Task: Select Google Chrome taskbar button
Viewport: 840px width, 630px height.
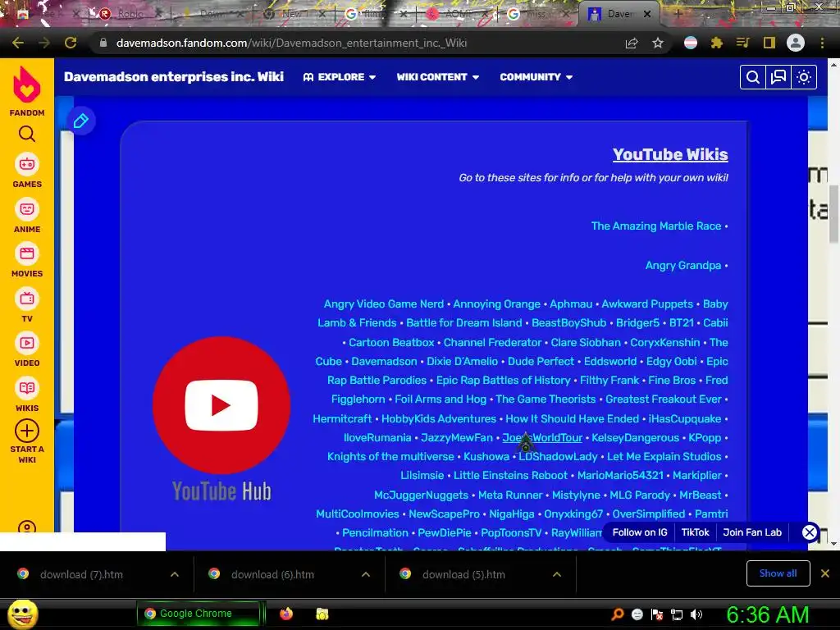Action: pyautogui.click(x=199, y=614)
